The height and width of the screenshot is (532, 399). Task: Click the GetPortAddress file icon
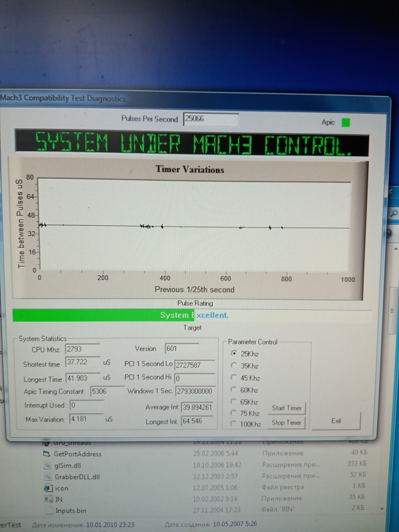pos(46,454)
